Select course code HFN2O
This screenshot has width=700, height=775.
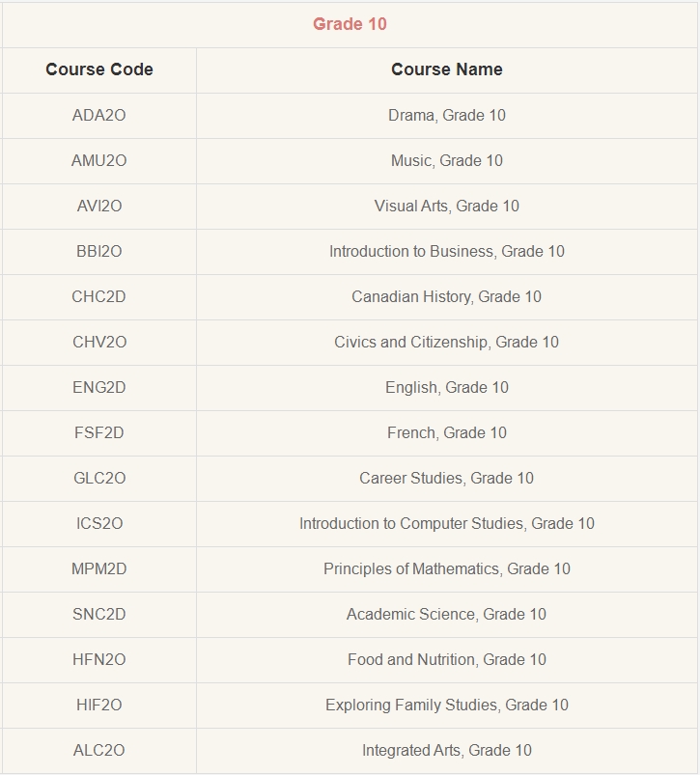point(98,659)
